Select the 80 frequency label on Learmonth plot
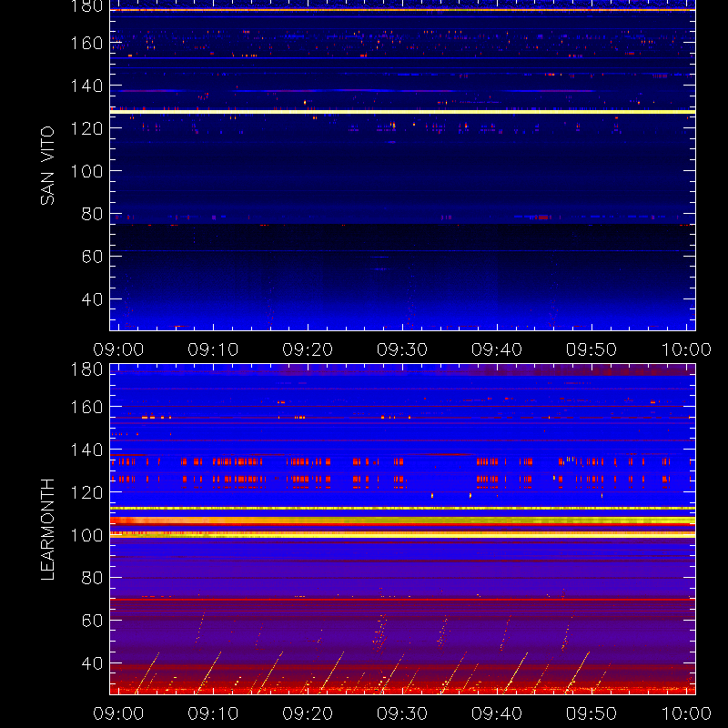728x728 pixels. click(x=92, y=578)
